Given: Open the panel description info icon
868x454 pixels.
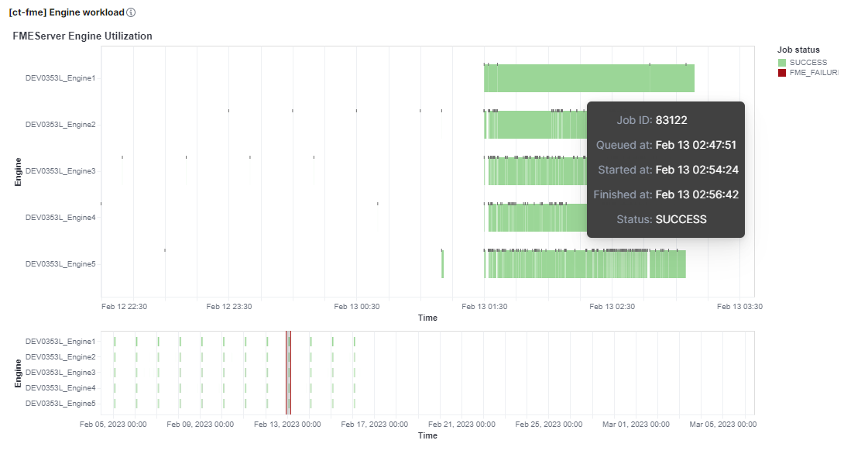Looking at the screenshot, I should pyautogui.click(x=129, y=12).
